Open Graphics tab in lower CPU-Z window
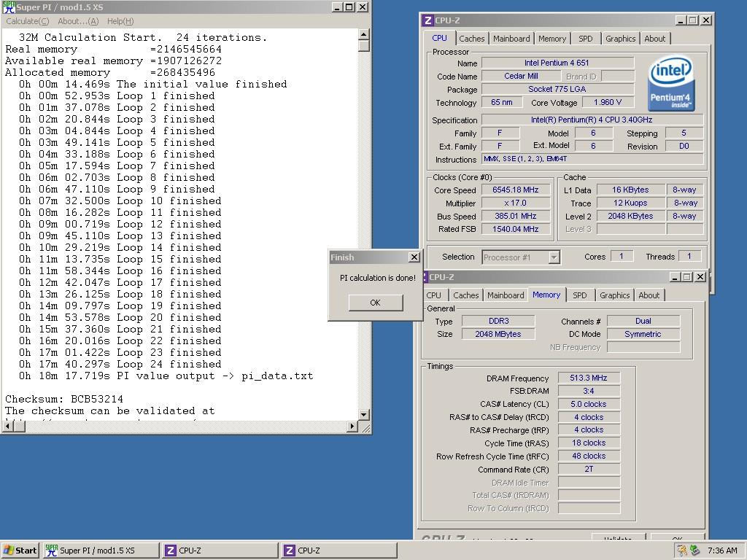The image size is (747, 560). (x=614, y=295)
